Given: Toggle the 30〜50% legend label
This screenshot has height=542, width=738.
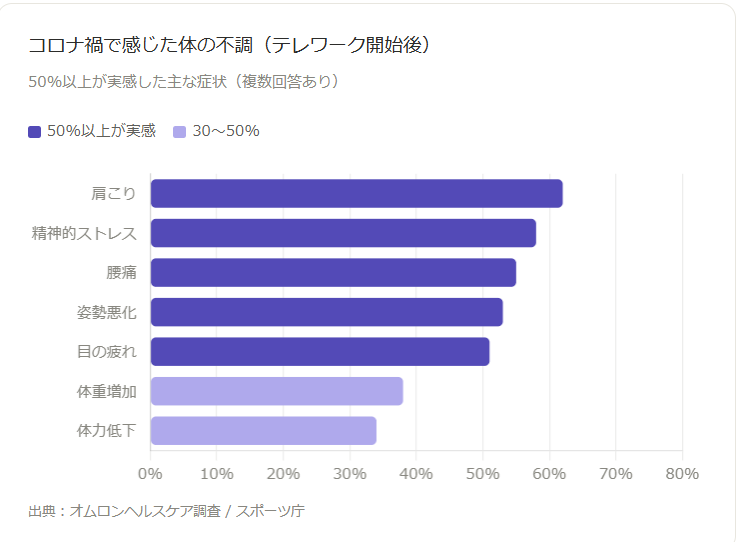Looking at the screenshot, I should 226,131.
